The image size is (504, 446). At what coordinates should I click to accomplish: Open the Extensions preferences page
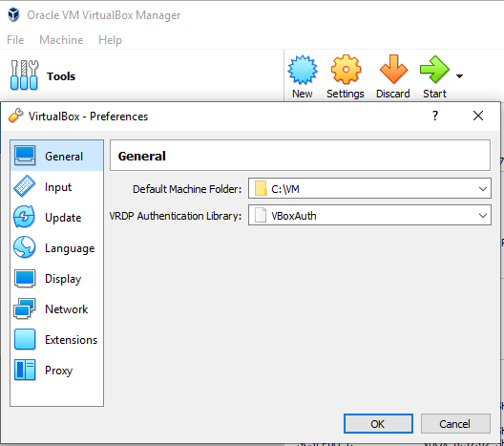(x=57, y=340)
